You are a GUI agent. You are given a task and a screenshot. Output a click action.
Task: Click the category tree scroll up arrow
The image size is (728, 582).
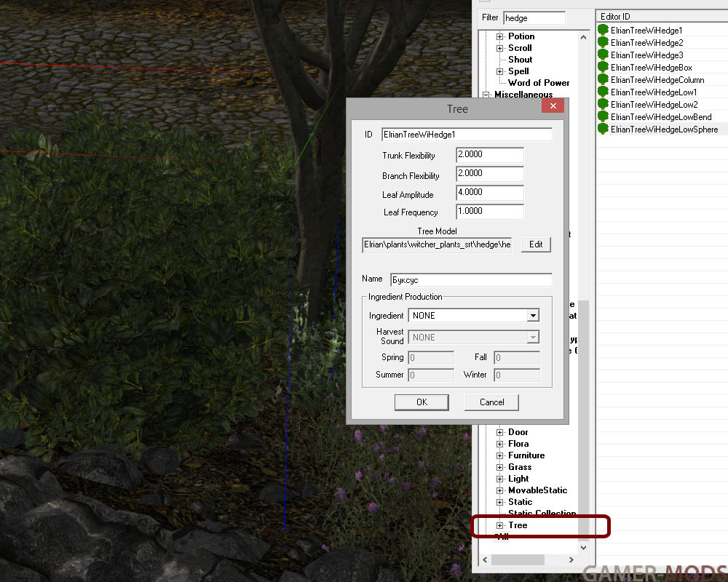pyautogui.click(x=583, y=36)
